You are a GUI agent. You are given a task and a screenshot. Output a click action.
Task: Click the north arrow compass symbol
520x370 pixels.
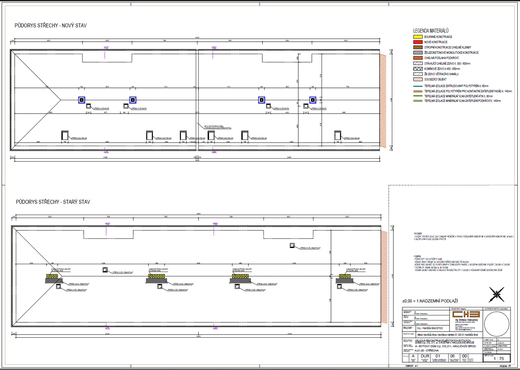coord(496,294)
